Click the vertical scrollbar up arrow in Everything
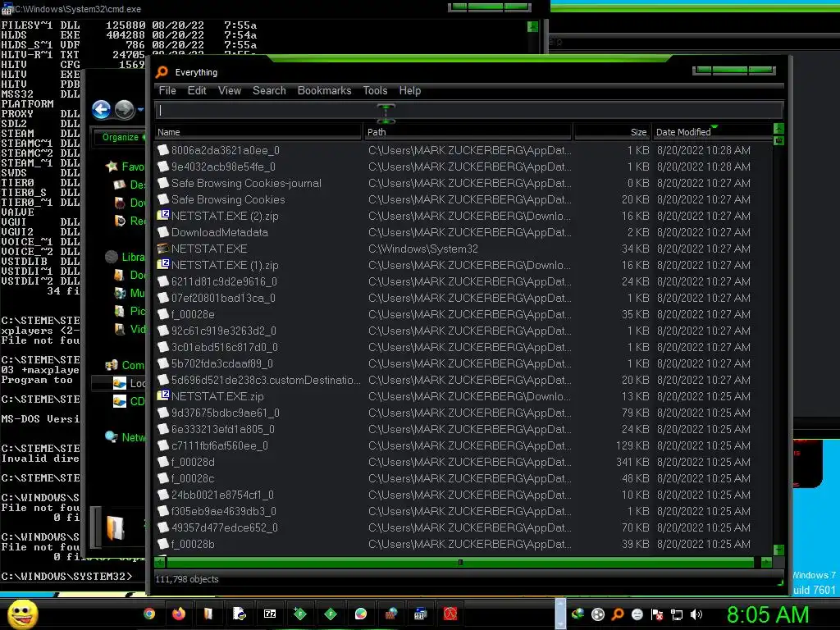The width and height of the screenshot is (840, 630). [x=779, y=129]
